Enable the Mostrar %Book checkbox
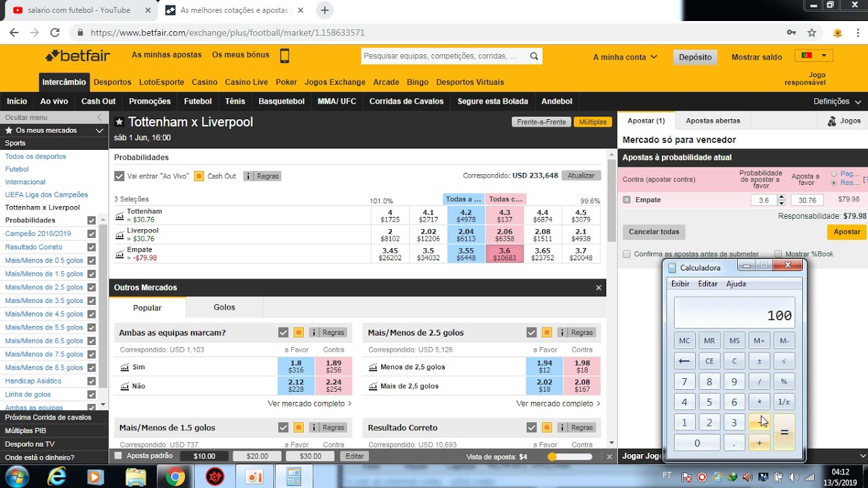The width and height of the screenshot is (868, 488). [x=778, y=254]
